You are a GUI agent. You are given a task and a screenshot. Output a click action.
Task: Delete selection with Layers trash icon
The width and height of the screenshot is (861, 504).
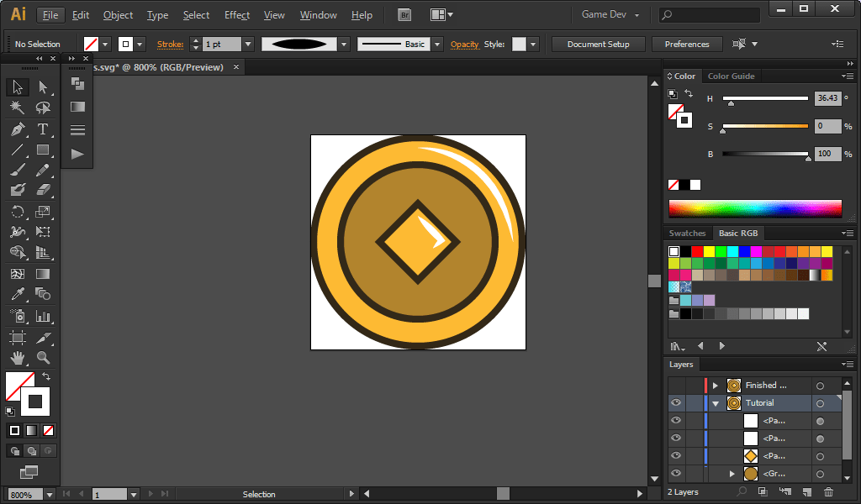point(829,491)
